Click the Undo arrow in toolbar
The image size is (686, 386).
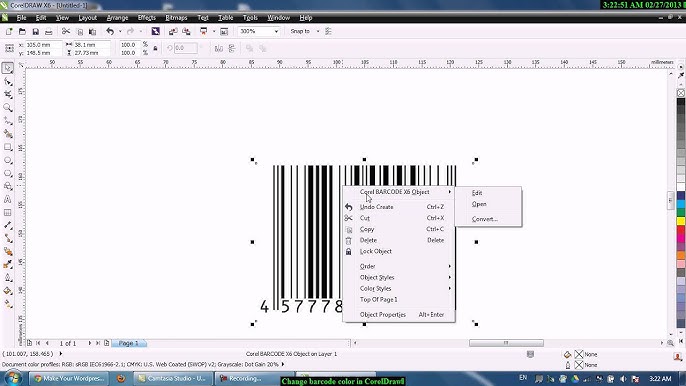[x=110, y=31]
